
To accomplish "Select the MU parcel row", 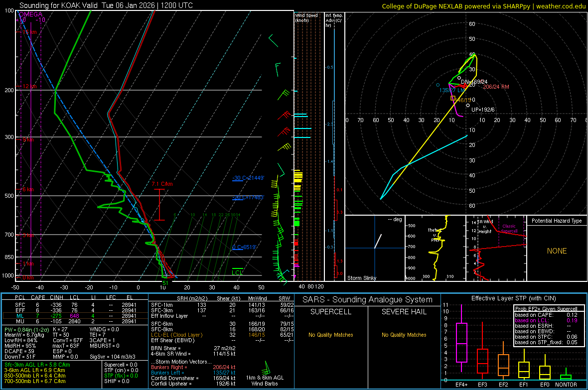I will click(x=75, y=321).
